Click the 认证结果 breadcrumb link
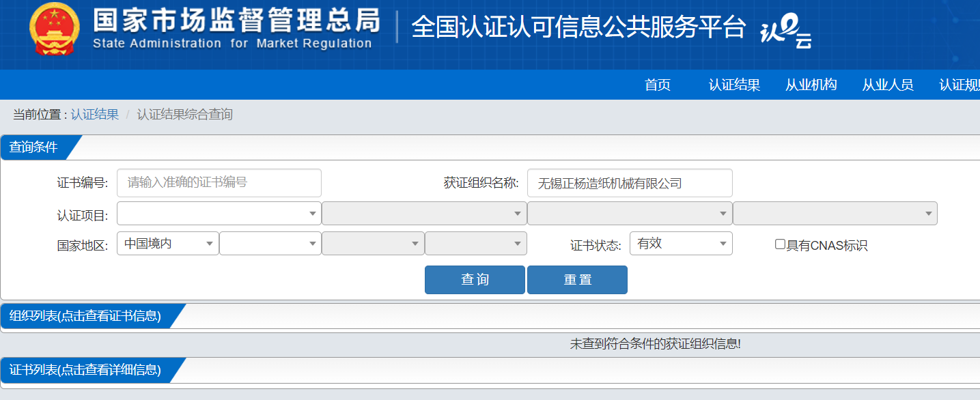 click(95, 115)
